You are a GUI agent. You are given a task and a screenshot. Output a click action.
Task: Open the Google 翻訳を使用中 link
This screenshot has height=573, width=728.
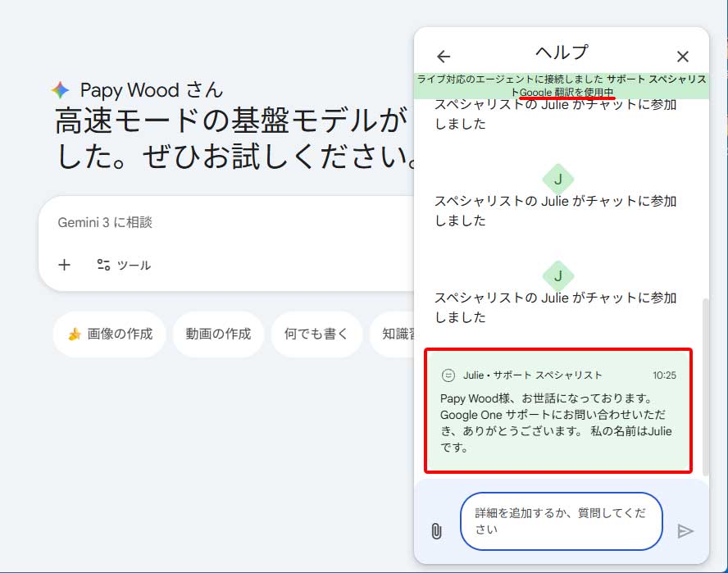(567, 90)
